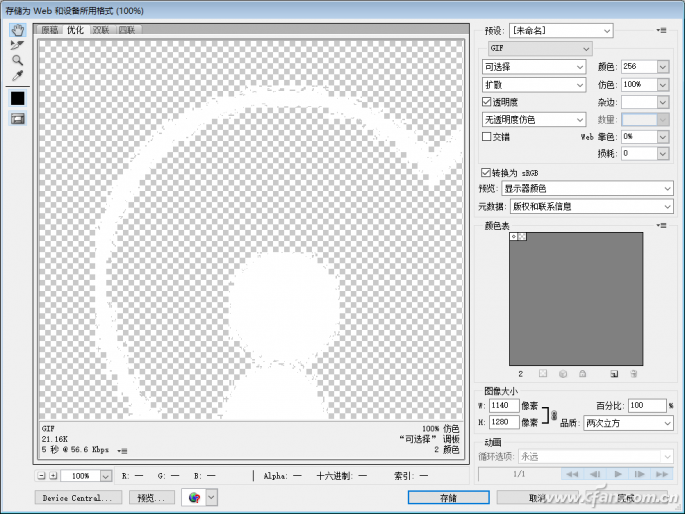Click the W width 1140 field
This screenshot has height=514, width=685.
[504, 405]
